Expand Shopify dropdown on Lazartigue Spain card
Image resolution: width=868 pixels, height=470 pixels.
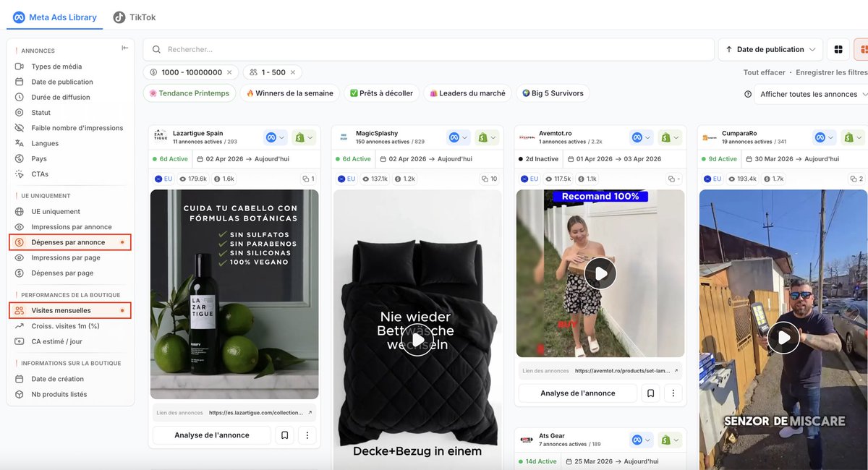[x=304, y=137]
